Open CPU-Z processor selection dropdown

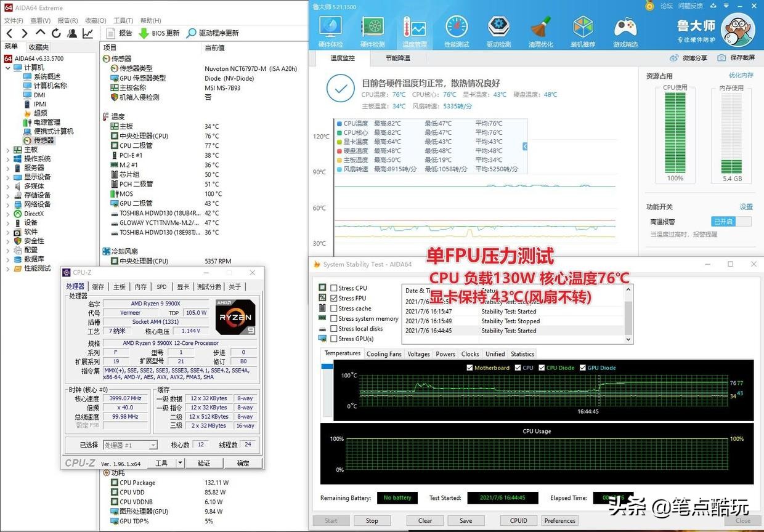click(130, 445)
